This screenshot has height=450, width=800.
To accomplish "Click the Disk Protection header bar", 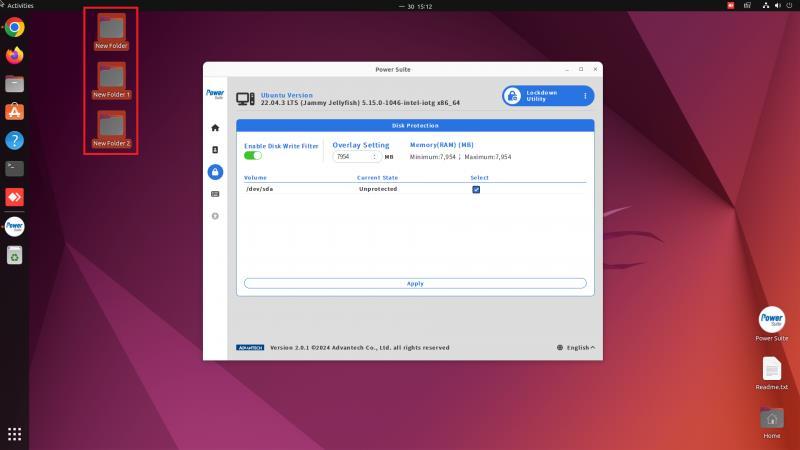I will 415,126.
